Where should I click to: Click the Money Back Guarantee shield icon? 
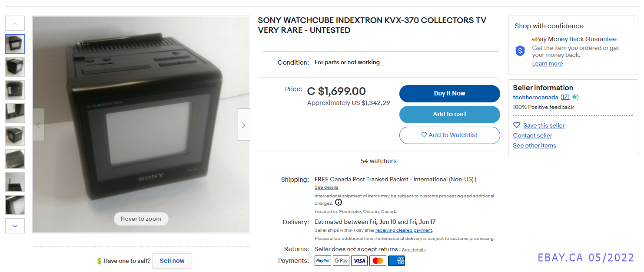520,51
